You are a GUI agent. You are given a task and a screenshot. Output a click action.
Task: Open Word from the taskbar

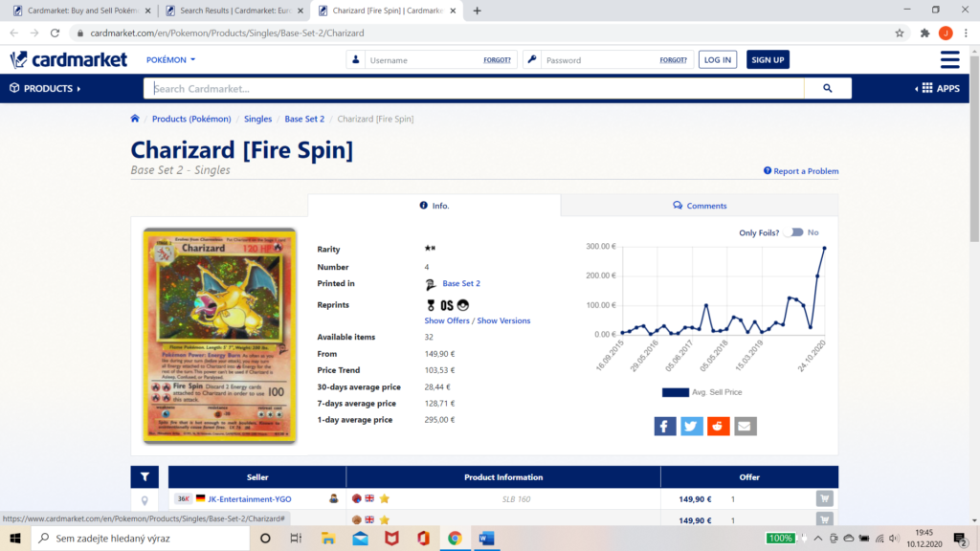(x=486, y=538)
